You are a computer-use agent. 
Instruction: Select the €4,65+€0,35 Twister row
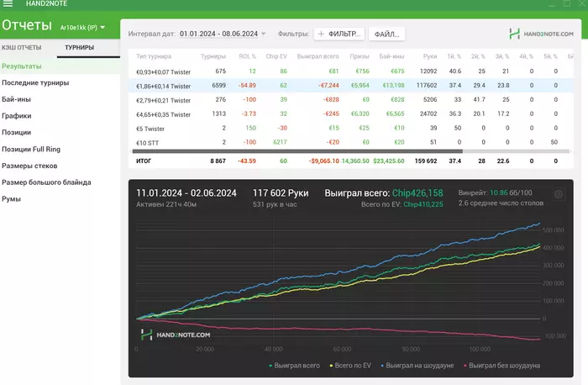coord(350,114)
